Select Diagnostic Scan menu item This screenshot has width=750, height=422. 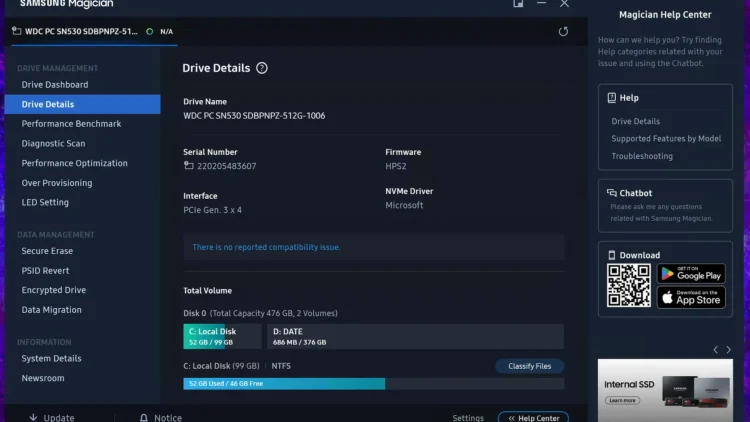point(53,144)
